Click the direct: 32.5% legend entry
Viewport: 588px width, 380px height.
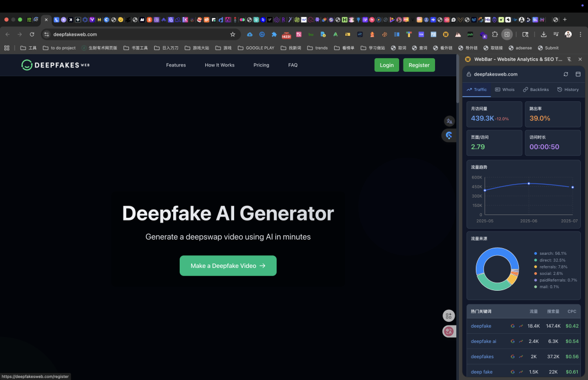pyautogui.click(x=549, y=260)
